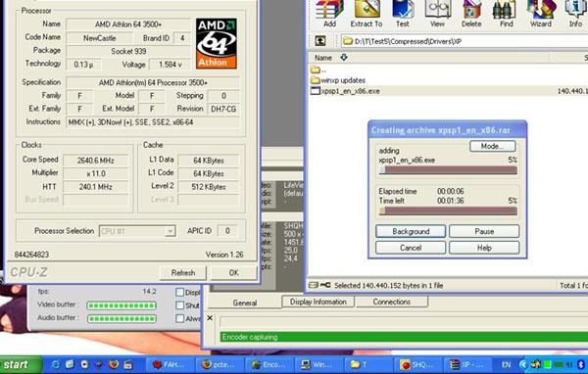Viewport: 588px width, 374px height.
Task: Expand the Processor Selection dropdown
Action: [170, 231]
